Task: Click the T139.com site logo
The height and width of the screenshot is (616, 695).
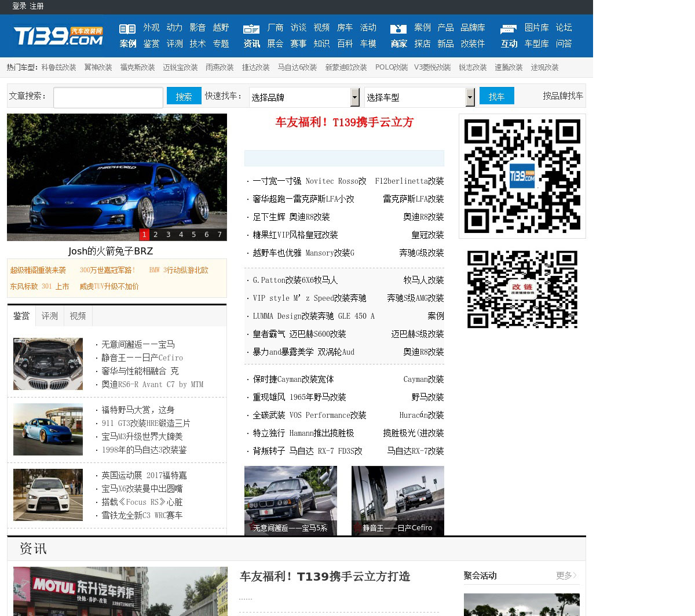Action: [58, 36]
